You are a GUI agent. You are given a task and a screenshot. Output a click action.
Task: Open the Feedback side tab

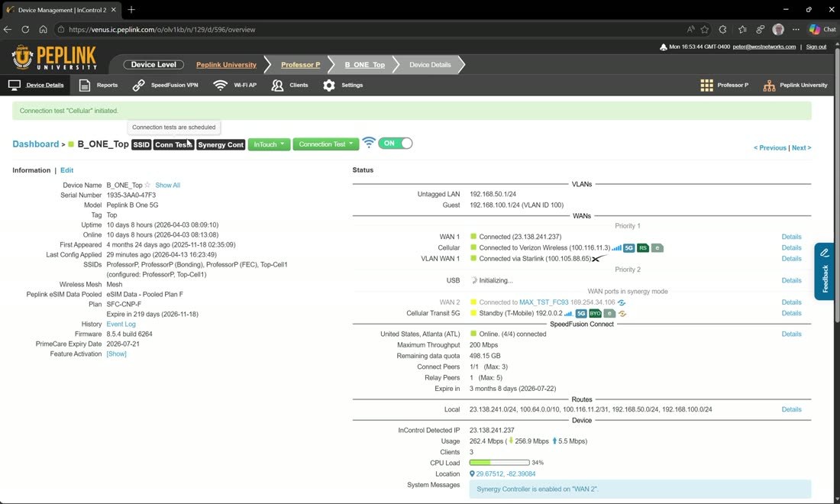pos(825,271)
